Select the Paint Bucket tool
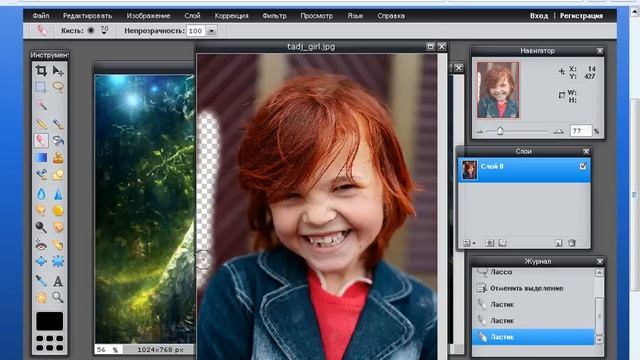 coord(58,140)
